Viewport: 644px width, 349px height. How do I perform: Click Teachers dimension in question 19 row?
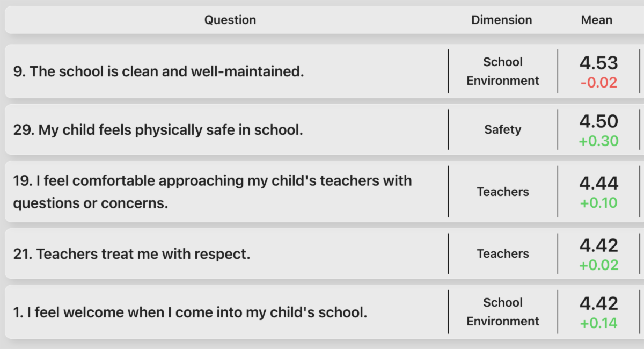(503, 192)
